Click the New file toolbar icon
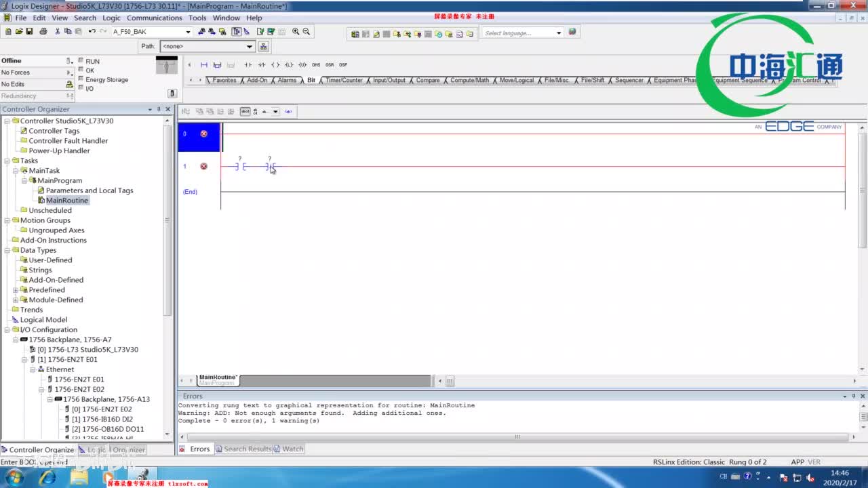Screen dimensions: 868x488 click(8, 31)
